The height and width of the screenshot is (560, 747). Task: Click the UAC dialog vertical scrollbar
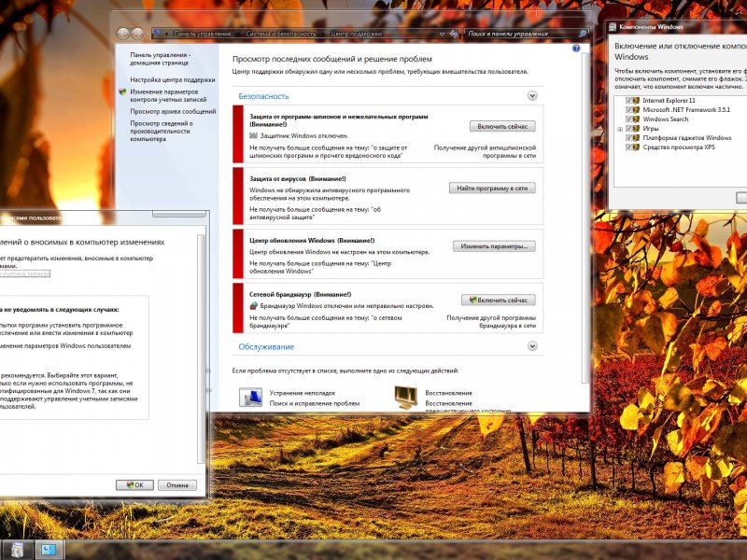pyautogui.click(x=201, y=347)
